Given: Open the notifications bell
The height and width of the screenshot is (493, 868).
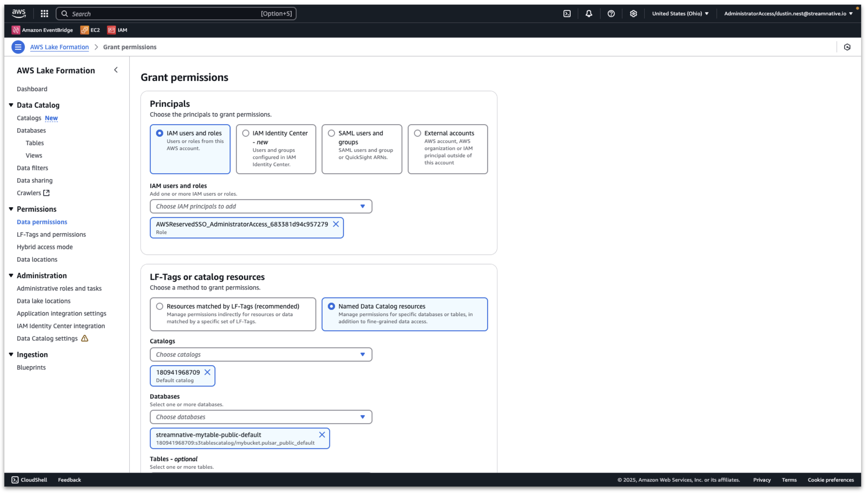Looking at the screenshot, I should [589, 14].
